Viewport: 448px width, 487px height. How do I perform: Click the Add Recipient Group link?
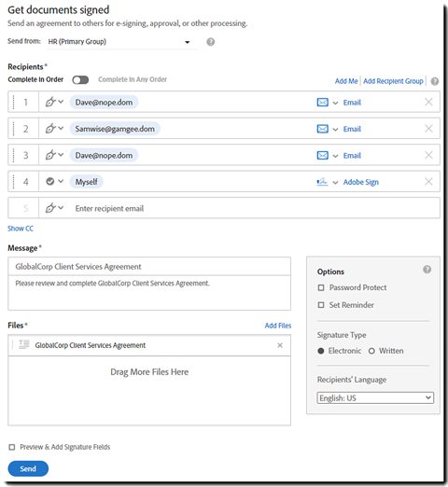click(393, 81)
